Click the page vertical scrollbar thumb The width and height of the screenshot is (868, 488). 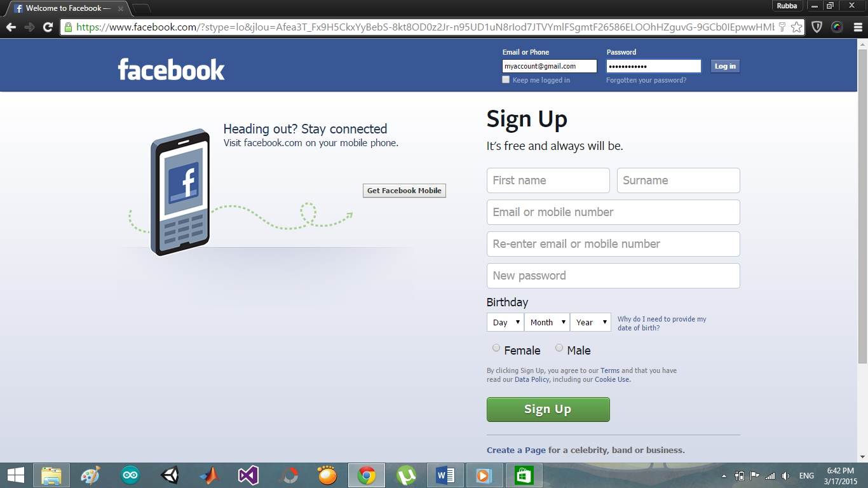(862, 207)
